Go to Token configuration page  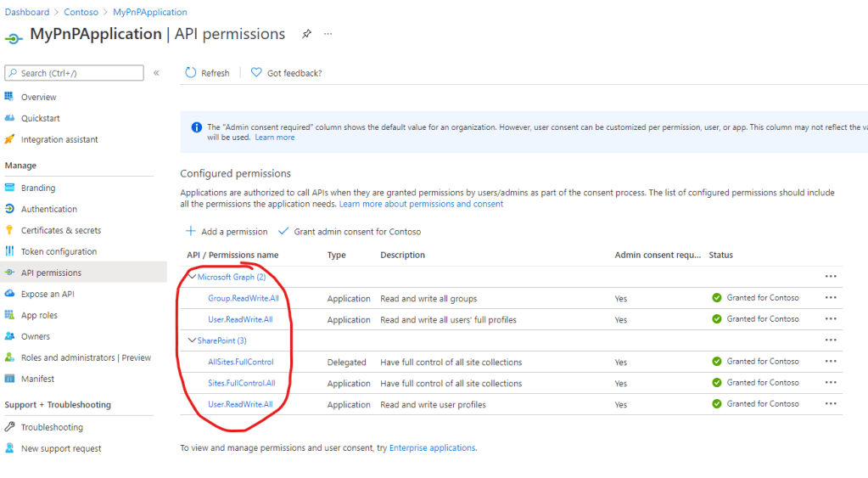tap(59, 251)
